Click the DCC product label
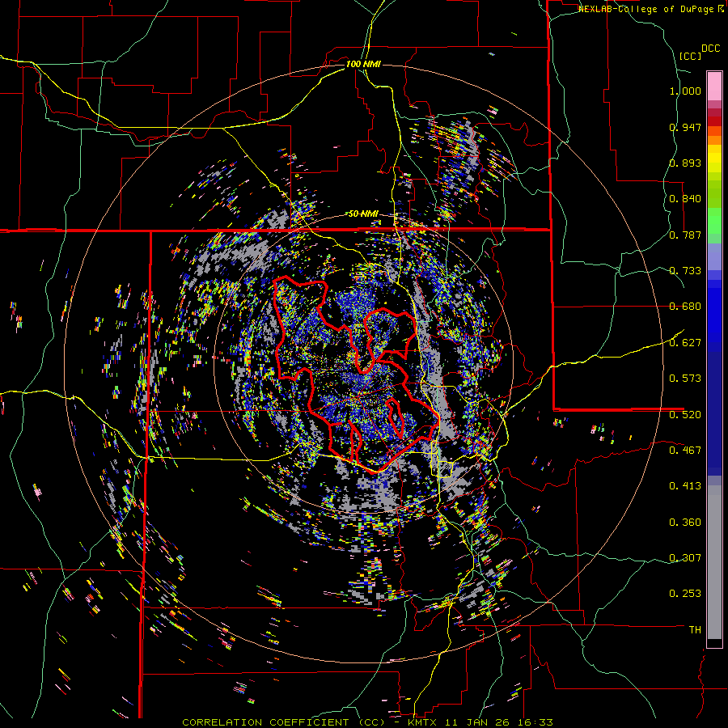The width and height of the screenshot is (728, 728). click(x=710, y=49)
